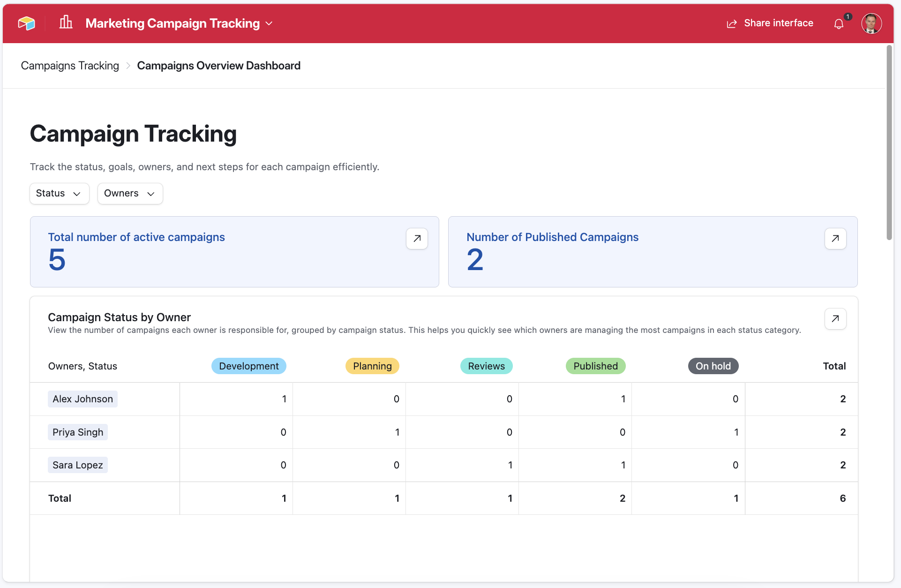901x588 pixels.
Task: Click the bar chart interface icon
Action: pos(66,22)
